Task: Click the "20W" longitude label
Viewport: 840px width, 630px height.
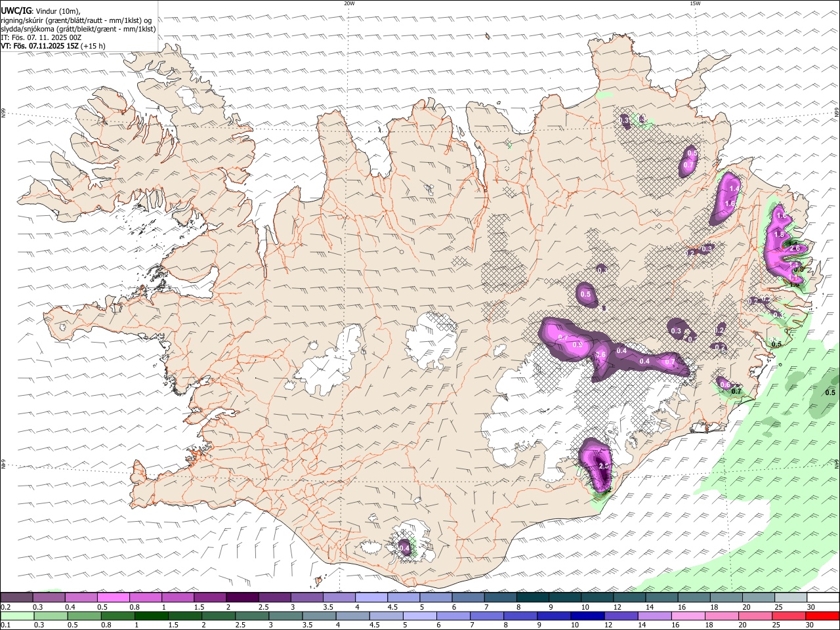Action: pyautogui.click(x=350, y=3)
